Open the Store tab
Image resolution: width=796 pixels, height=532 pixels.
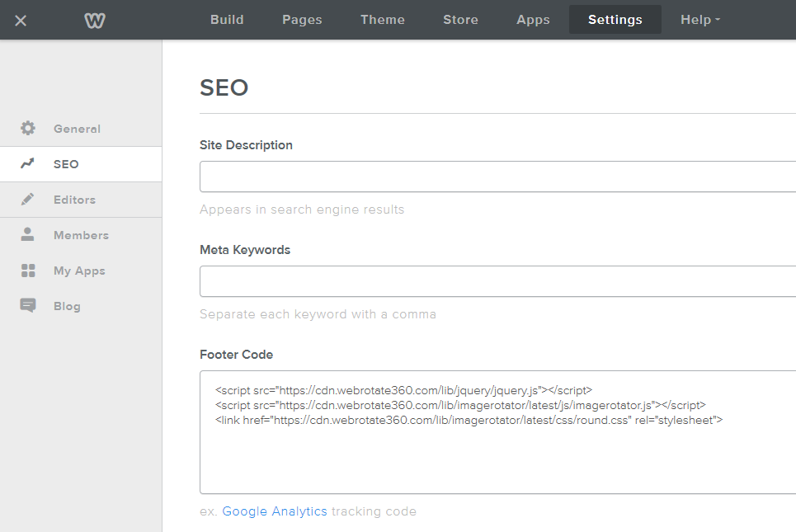(460, 20)
